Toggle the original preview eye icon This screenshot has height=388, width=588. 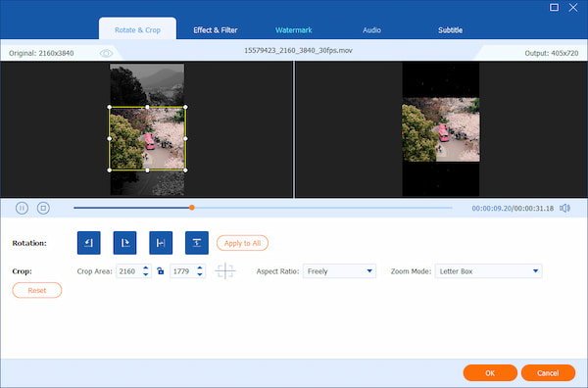(x=106, y=53)
